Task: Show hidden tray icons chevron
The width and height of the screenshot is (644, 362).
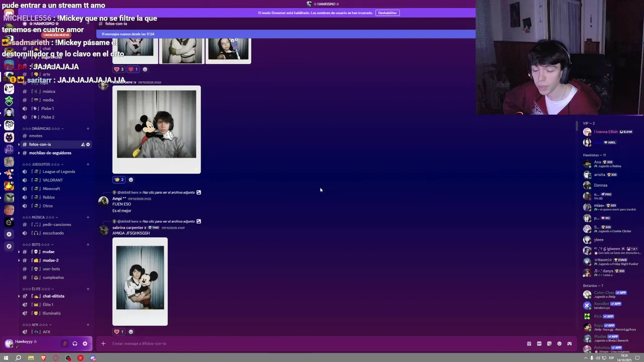Action: click(586, 358)
